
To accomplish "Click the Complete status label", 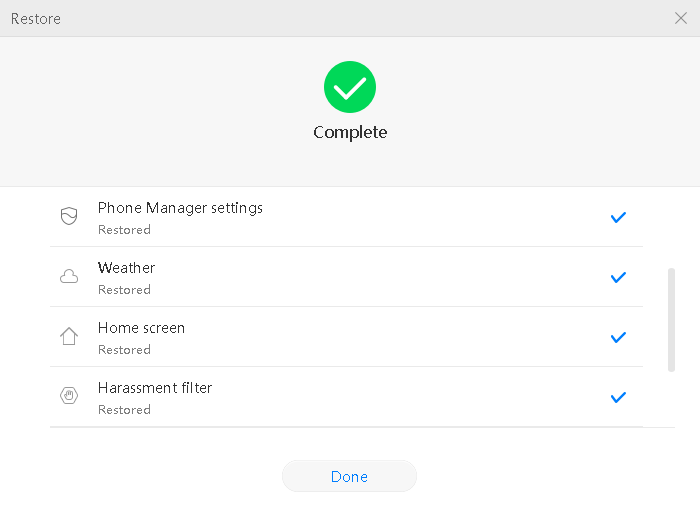I will (x=350, y=133).
